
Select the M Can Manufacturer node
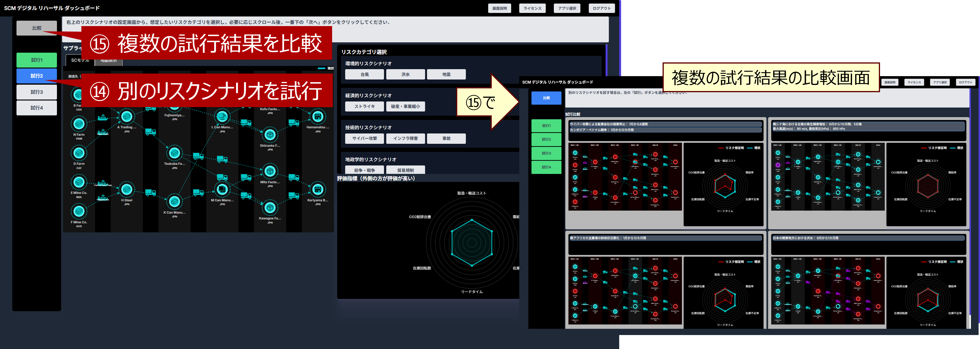[222, 189]
